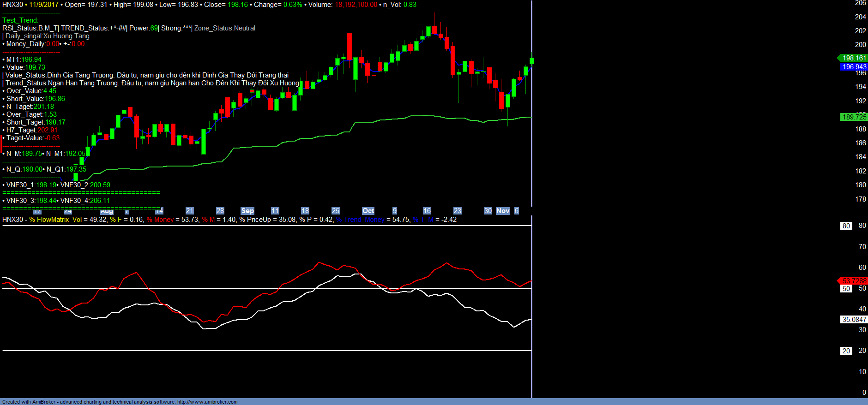Click the amibroker.com link in footer
This screenshot has width=868, height=405.
207,402
